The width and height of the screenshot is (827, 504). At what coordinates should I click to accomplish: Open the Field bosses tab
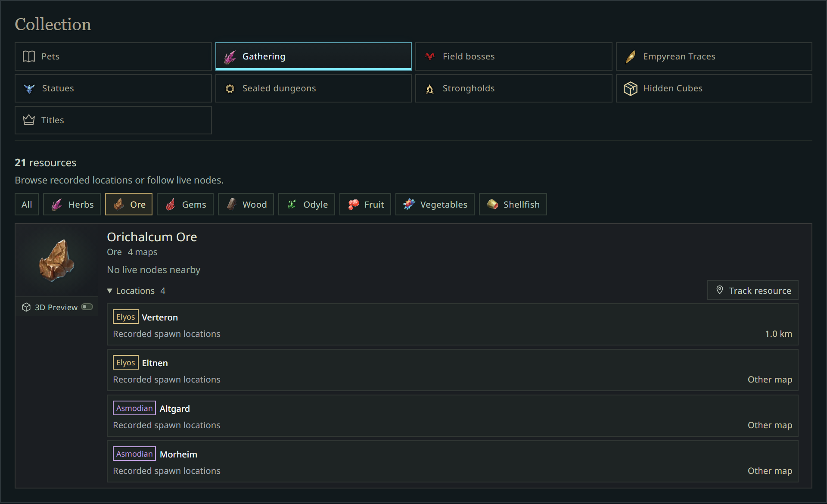(x=513, y=56)
